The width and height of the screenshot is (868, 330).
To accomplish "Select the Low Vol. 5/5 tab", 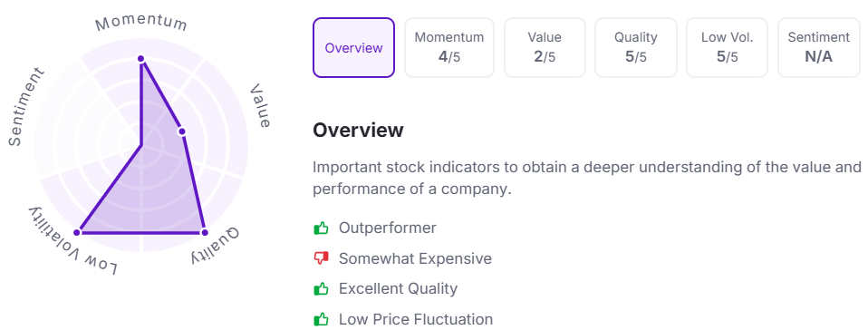I will point(728,48).
